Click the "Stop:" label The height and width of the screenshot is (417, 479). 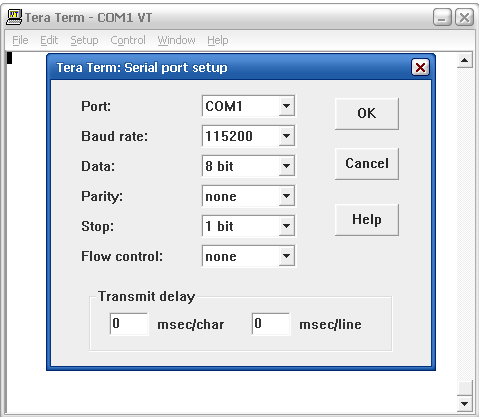[97, 226]
